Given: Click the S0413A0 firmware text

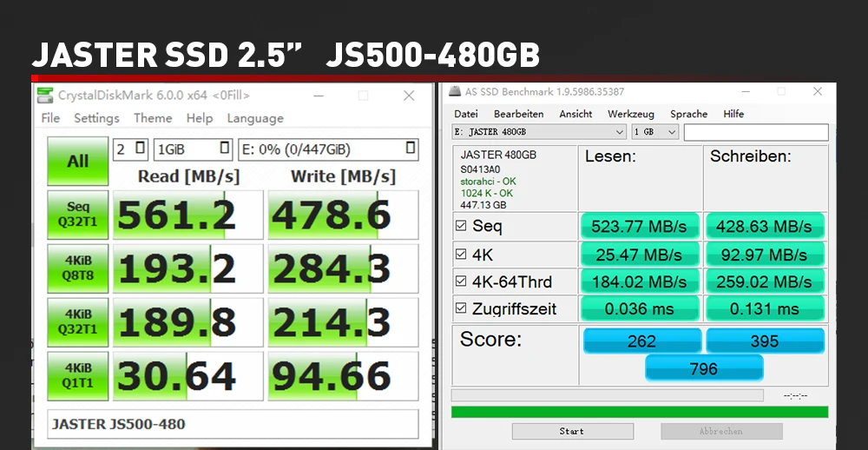Looking at the screenshot, I should (481, 169).
